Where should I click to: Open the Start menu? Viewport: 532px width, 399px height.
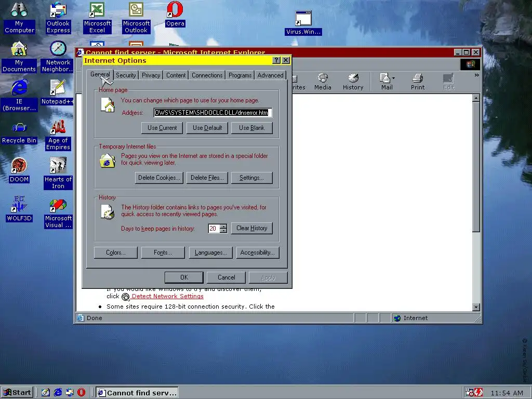(x=17, y=393)
